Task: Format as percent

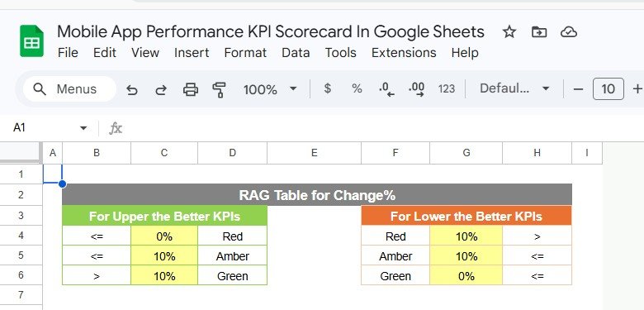Action: tap(357, 88)
